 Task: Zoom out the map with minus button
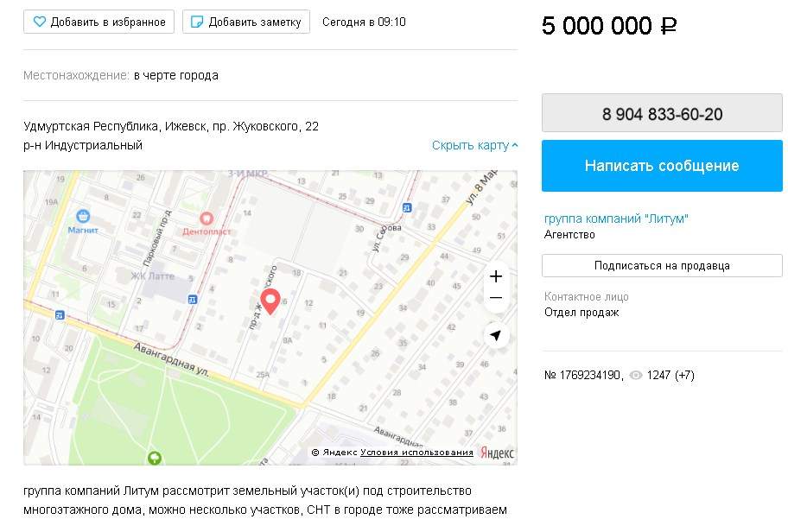click(x=496, y=297)
